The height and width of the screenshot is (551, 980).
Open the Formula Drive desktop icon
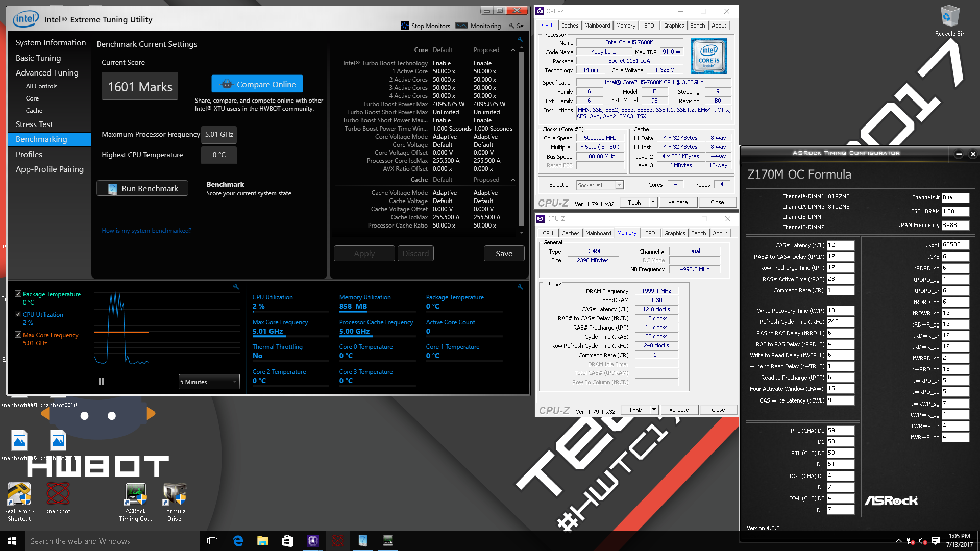[x=174, y=502]
